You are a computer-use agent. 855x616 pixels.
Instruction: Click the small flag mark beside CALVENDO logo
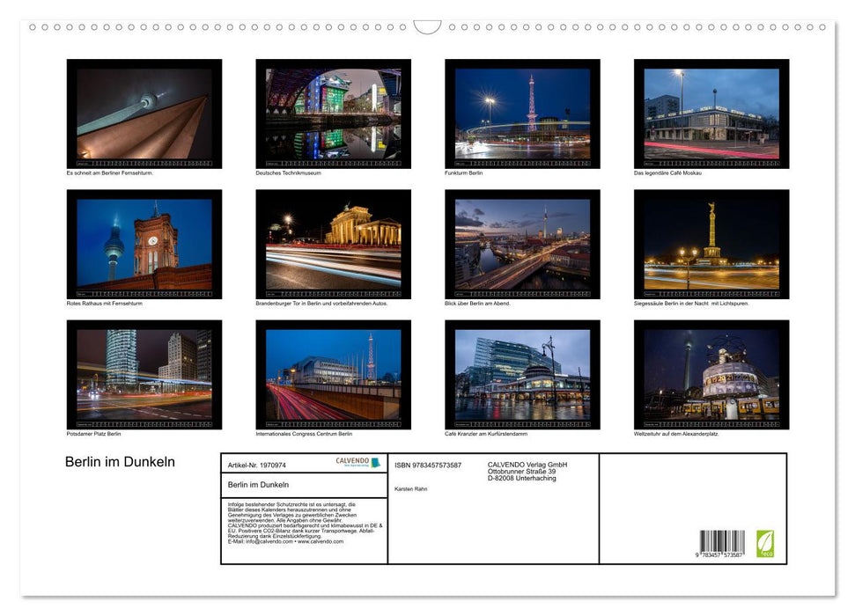[375, 464]
